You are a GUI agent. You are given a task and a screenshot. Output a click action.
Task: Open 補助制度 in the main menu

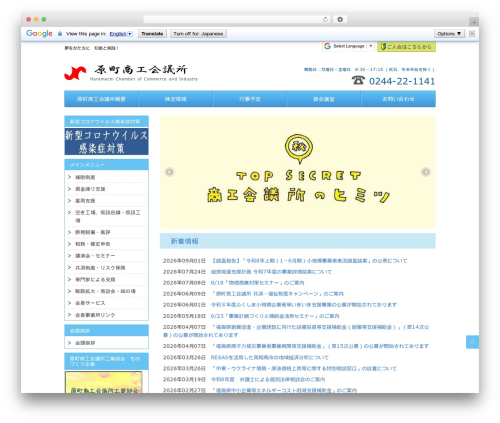pyautogui.click(x=85, y=177)
